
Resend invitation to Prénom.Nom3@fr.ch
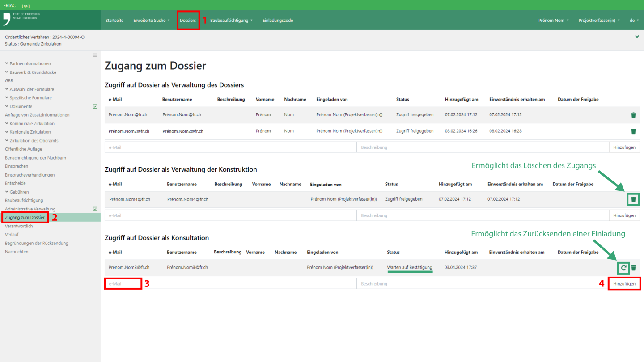click(x=623, y=268)
